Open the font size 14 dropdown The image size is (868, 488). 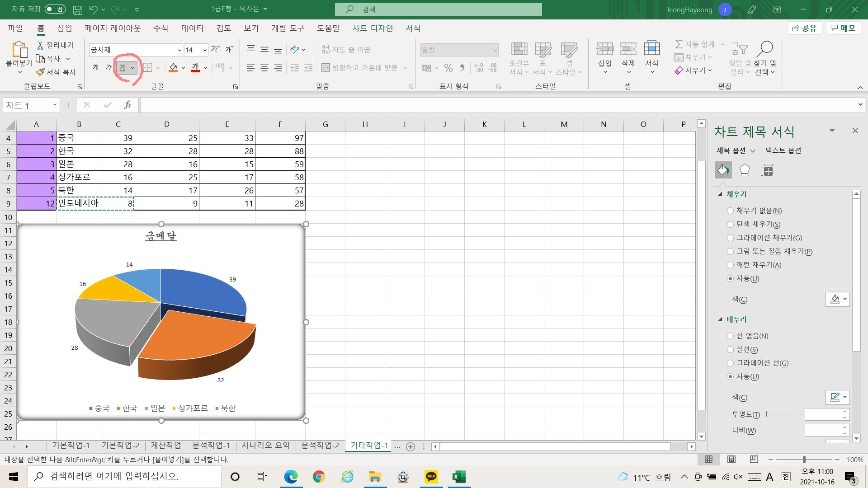(205, 50)
